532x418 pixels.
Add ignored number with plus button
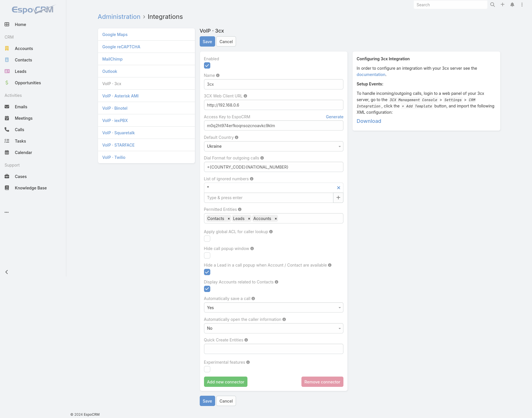(338, 198)
